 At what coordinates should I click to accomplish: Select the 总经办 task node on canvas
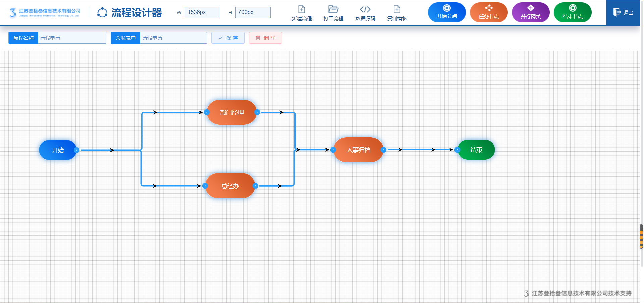pos(230,186)
